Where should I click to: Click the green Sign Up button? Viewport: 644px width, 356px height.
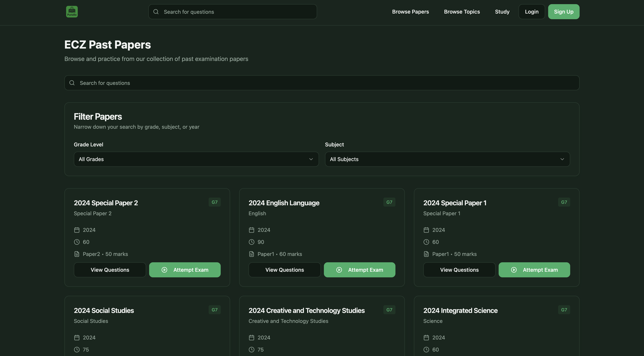(563, 12)
